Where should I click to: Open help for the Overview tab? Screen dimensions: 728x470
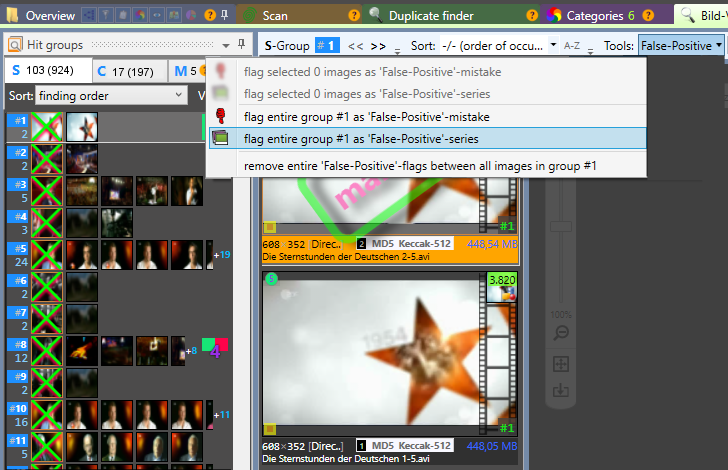click(210, 15)
